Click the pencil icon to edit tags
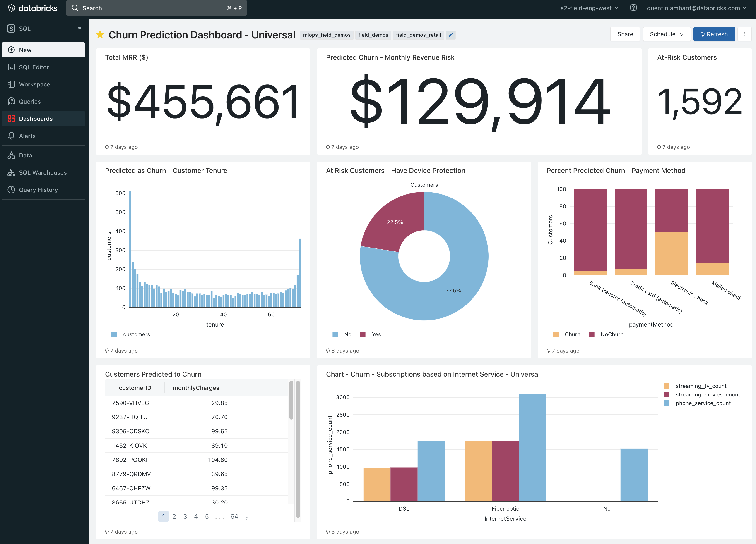This screenshot has height=544, width=756. point(451,35)
